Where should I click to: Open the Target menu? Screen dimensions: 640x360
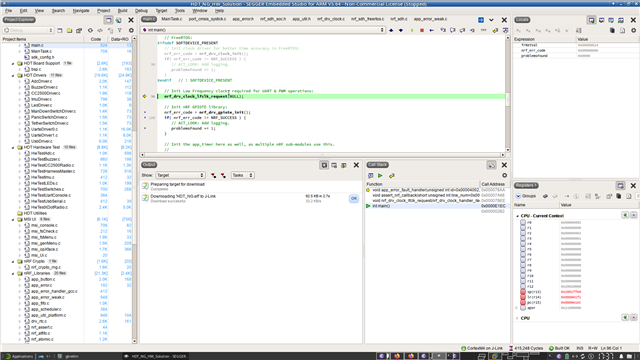[161, 11]
